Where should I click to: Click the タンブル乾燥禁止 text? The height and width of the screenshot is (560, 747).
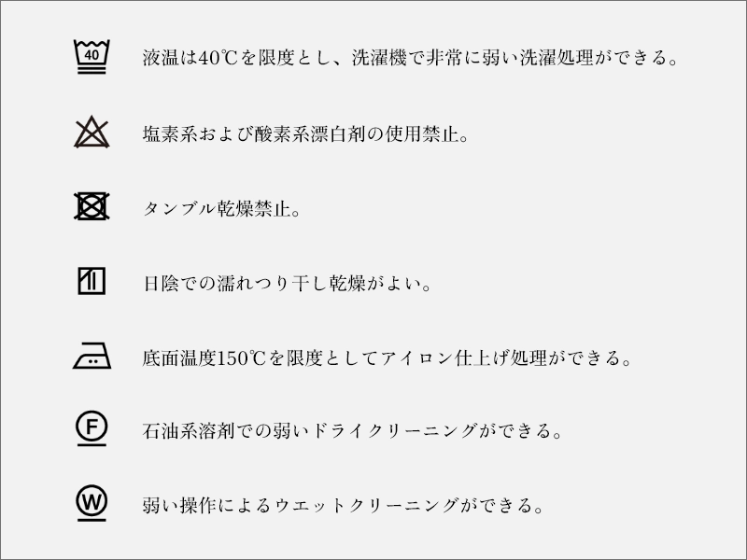coord(222,208)
